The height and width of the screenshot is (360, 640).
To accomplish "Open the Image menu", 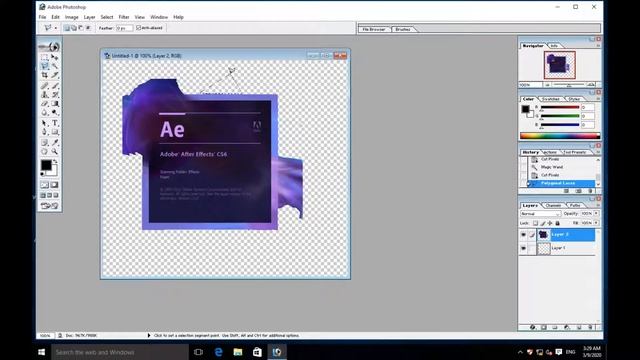I will (71, 17).
